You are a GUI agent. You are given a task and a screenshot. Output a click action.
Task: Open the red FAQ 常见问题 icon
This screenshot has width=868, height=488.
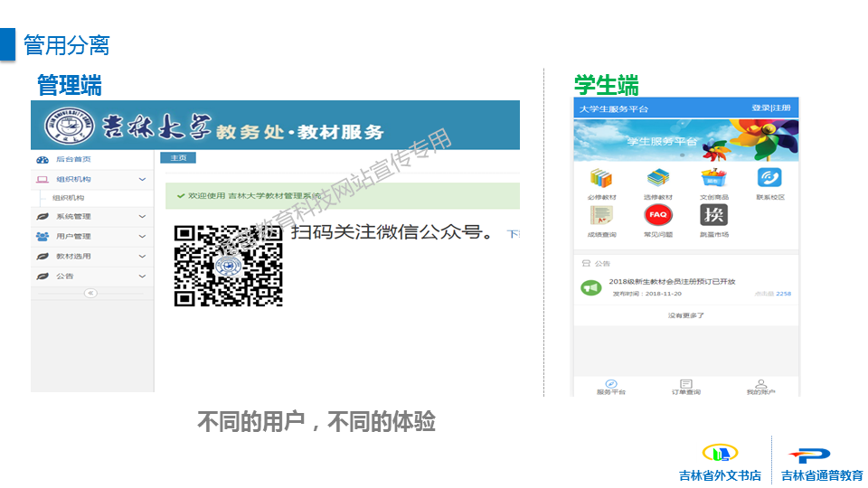[x=657, y=215]
